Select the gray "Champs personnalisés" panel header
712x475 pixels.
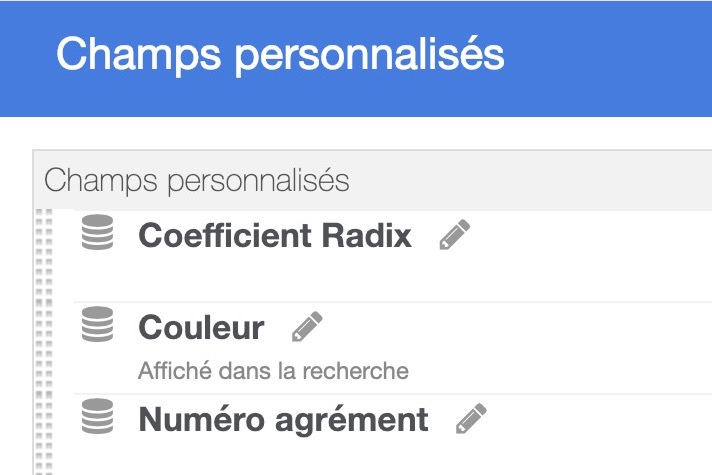[x=372, y=180]
